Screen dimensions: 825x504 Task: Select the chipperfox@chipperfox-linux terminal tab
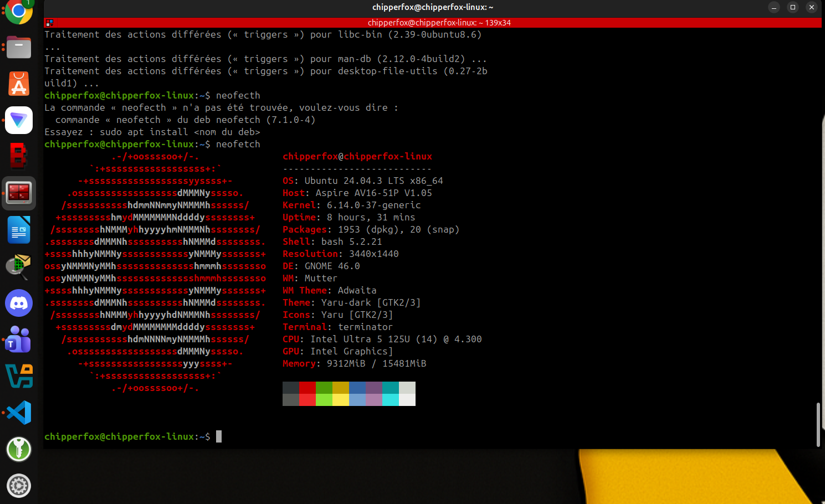pos(438,23)
